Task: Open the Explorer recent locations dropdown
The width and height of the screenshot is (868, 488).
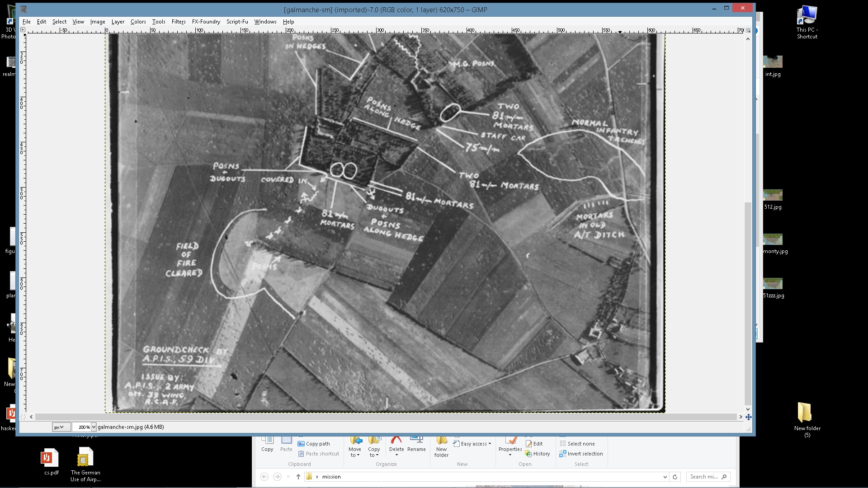Action: (288, 477)
